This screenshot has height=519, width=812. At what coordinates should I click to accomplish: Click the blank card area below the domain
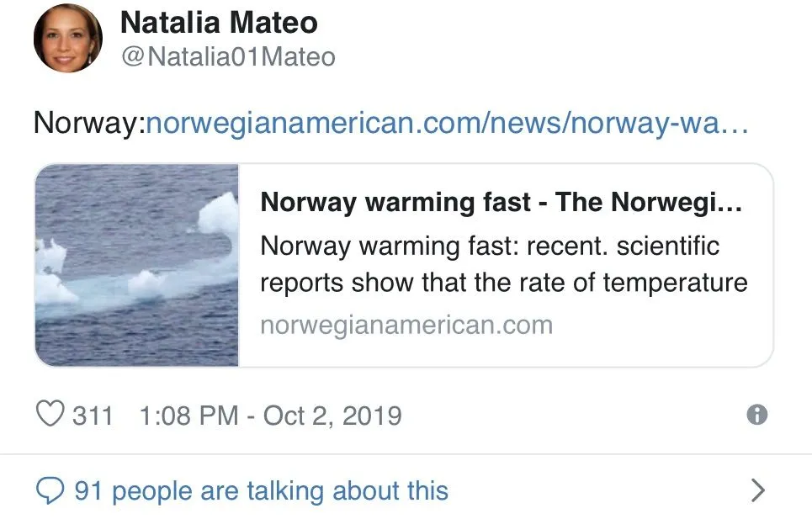505,352
